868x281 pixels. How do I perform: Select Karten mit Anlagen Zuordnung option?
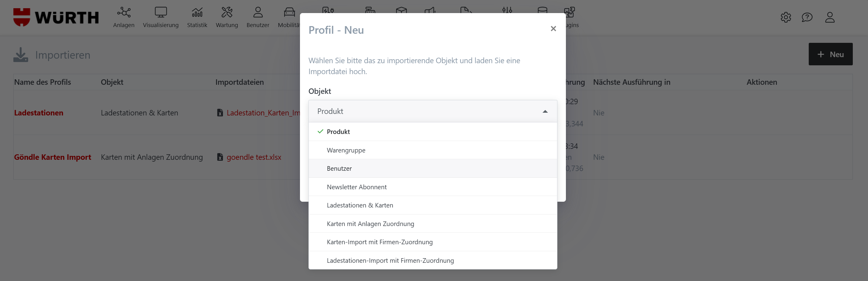point(370,224)
